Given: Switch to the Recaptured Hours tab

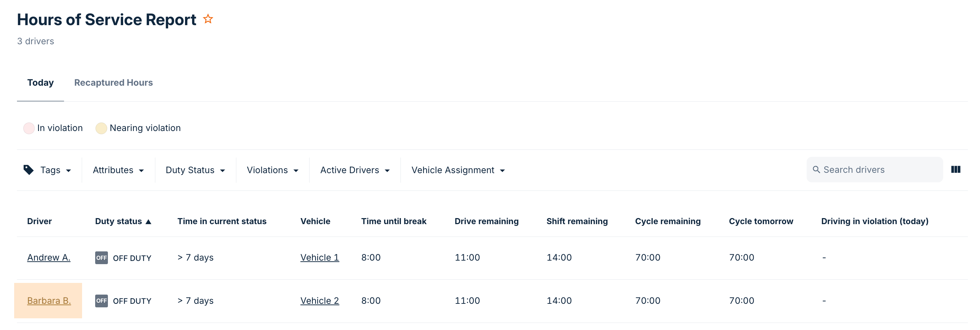Looking at the screenshot, I should (x=113, y=82).
